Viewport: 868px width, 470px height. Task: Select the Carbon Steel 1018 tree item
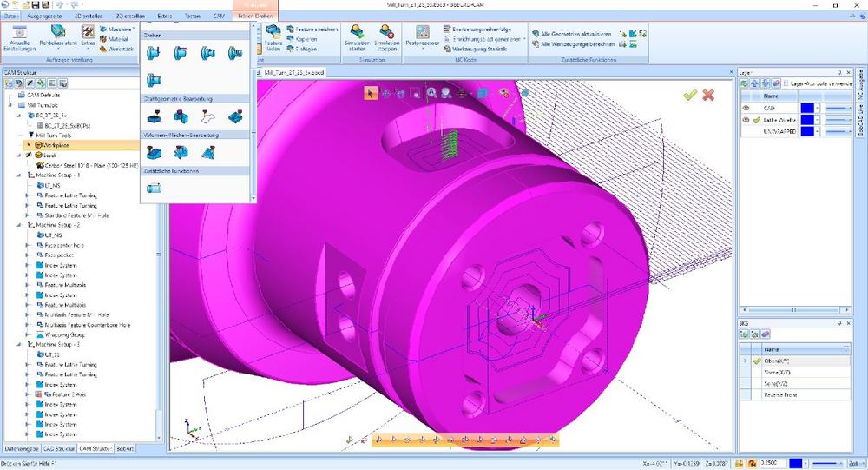pos(88,165)
